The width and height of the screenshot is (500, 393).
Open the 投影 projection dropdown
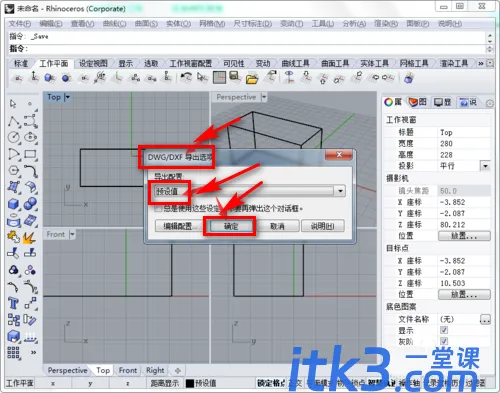[485, 166]
